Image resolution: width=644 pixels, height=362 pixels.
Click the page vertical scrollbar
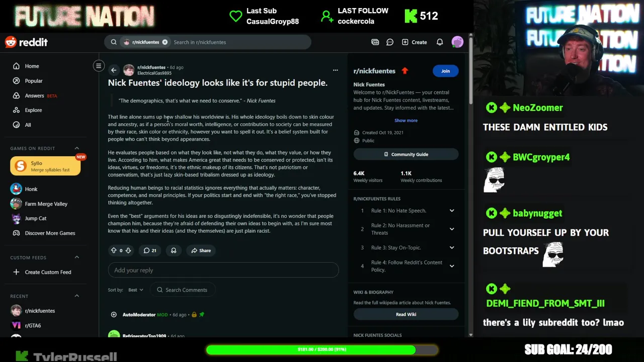(470, 70)
